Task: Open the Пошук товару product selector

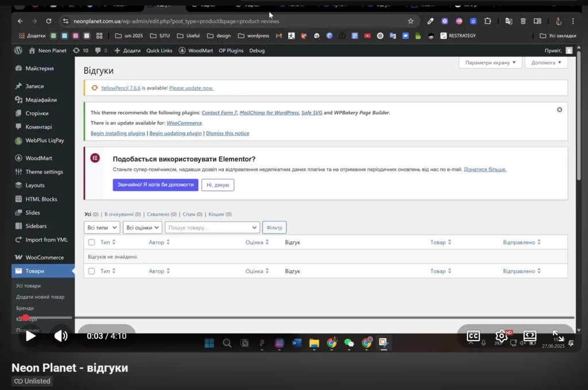Action: pyautogui.click(x=212, y=228)
